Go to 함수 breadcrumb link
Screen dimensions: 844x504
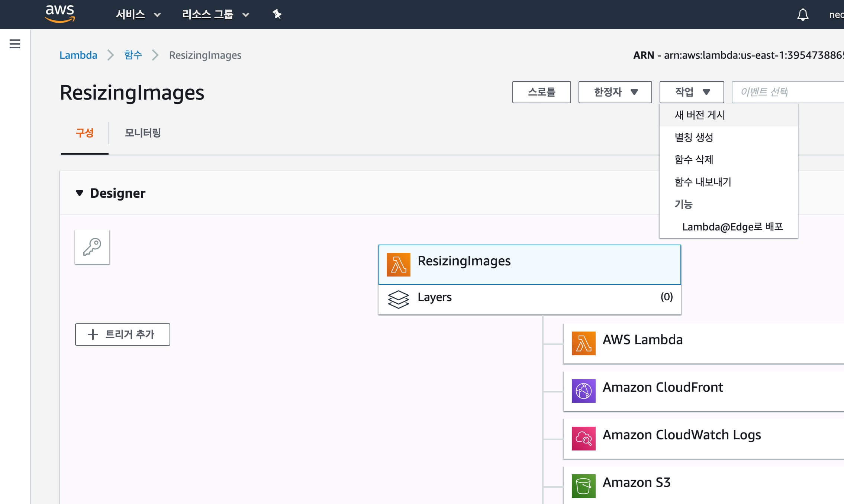[133, 55]
